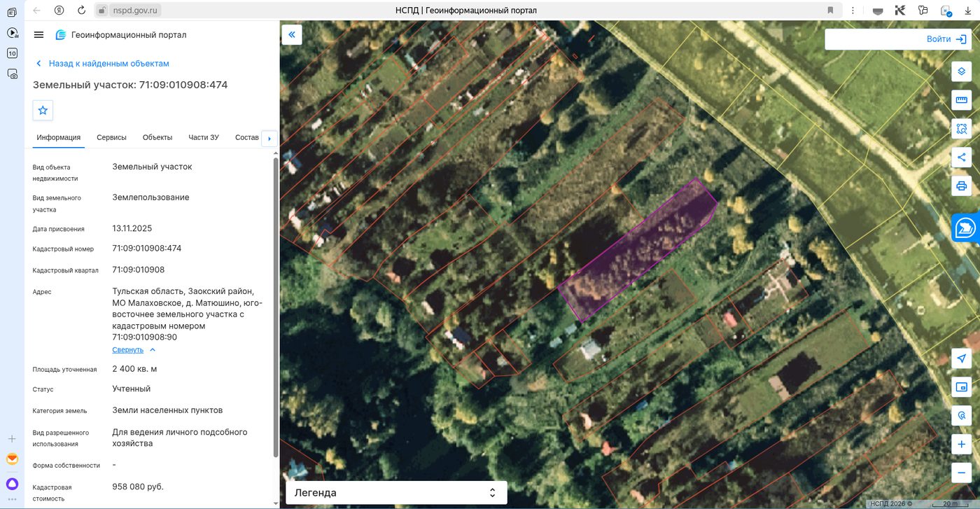Open the hamburger main menu

[x=38, y=35]
